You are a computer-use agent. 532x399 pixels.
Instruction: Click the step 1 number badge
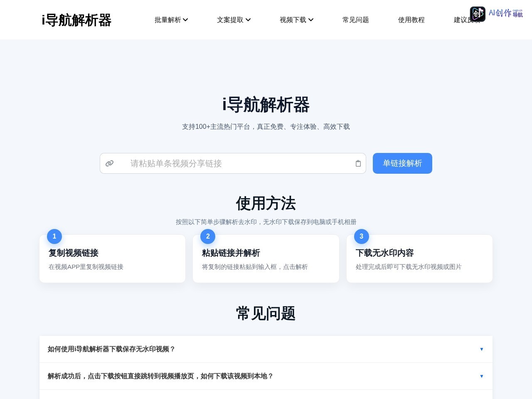[x=54, y=236]
